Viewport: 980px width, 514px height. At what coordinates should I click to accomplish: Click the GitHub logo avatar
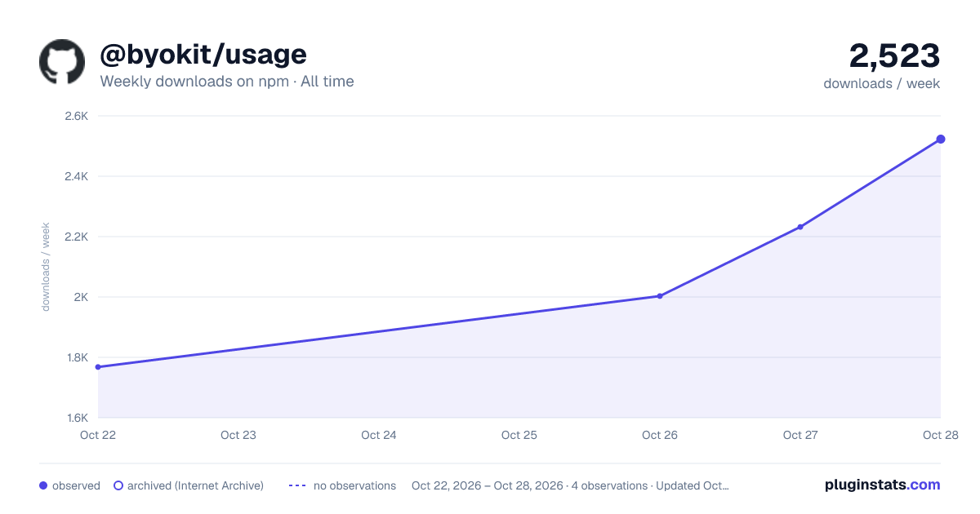[62, 62]
